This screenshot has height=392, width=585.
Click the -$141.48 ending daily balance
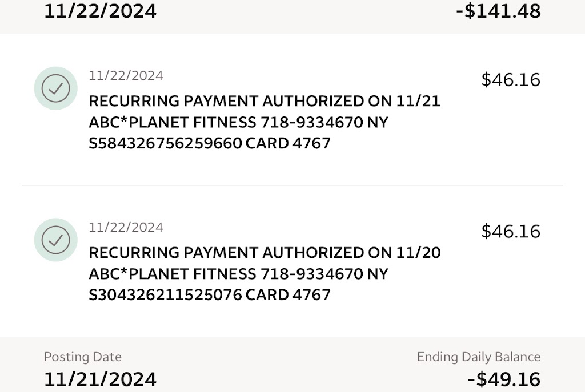point(498,11)
